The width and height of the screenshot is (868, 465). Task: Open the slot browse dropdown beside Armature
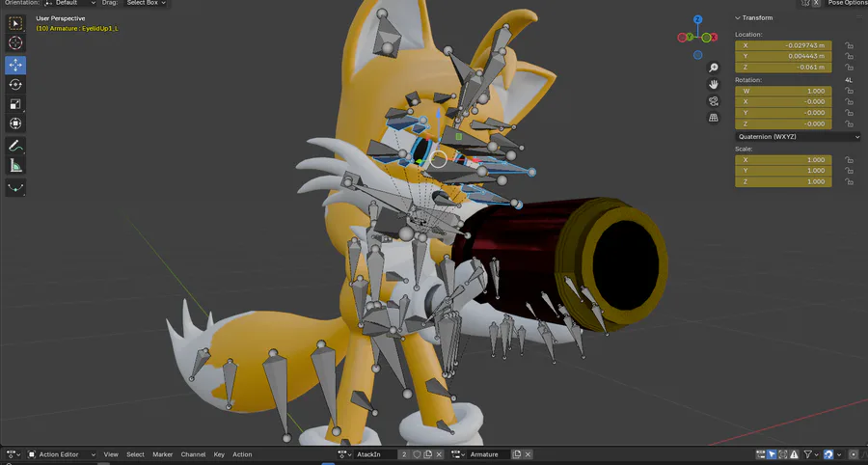459,454
